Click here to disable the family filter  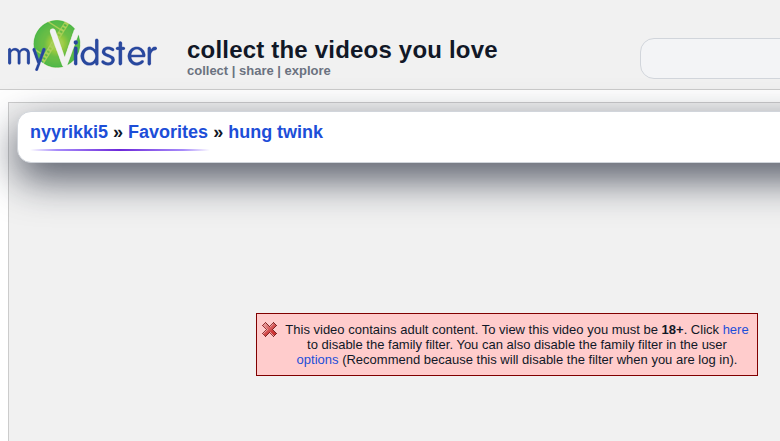[x=735, y=329]
